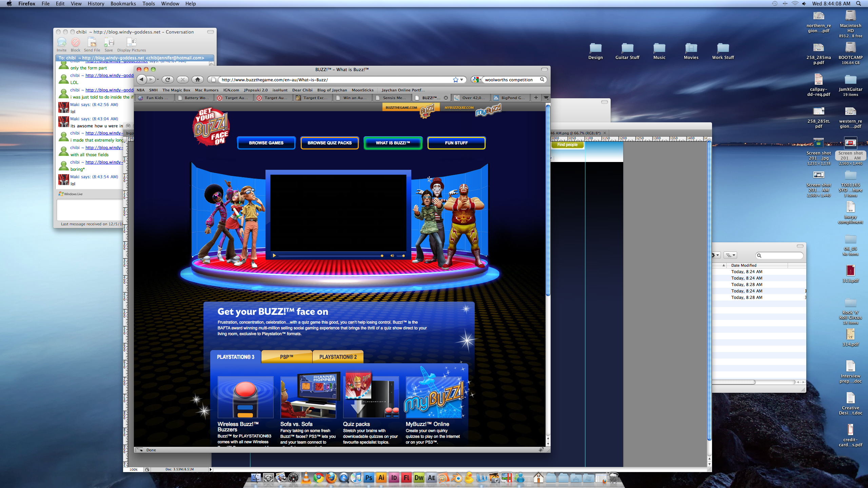This screenshot has height=488, width=868.
Task: Open a new Firefox tab with the plus button
Action: 536,98
